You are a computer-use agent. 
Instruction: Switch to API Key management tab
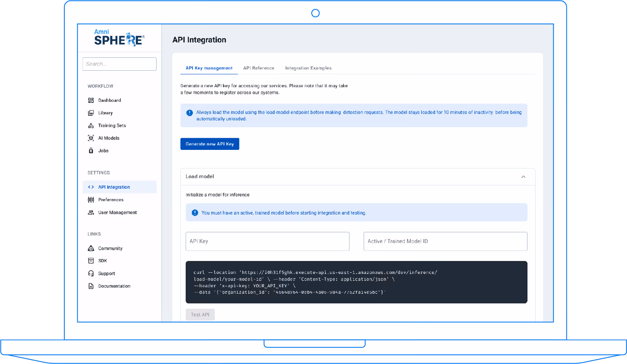coord(209,68)
